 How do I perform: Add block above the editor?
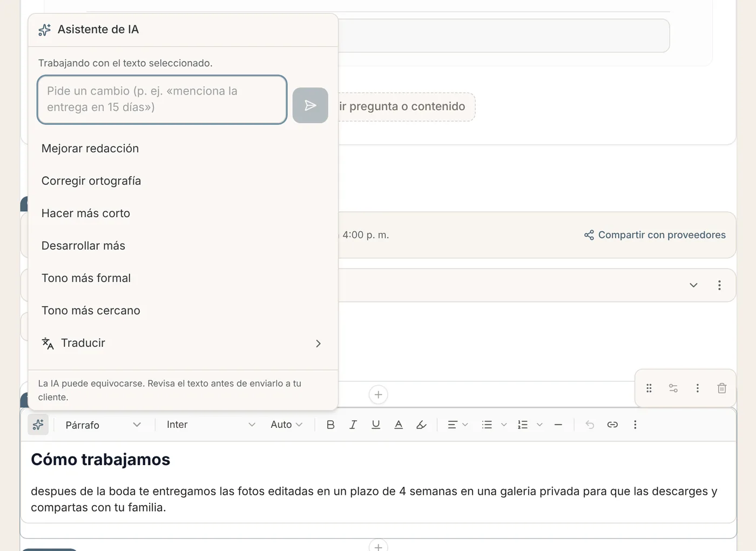tap(379, 395)
